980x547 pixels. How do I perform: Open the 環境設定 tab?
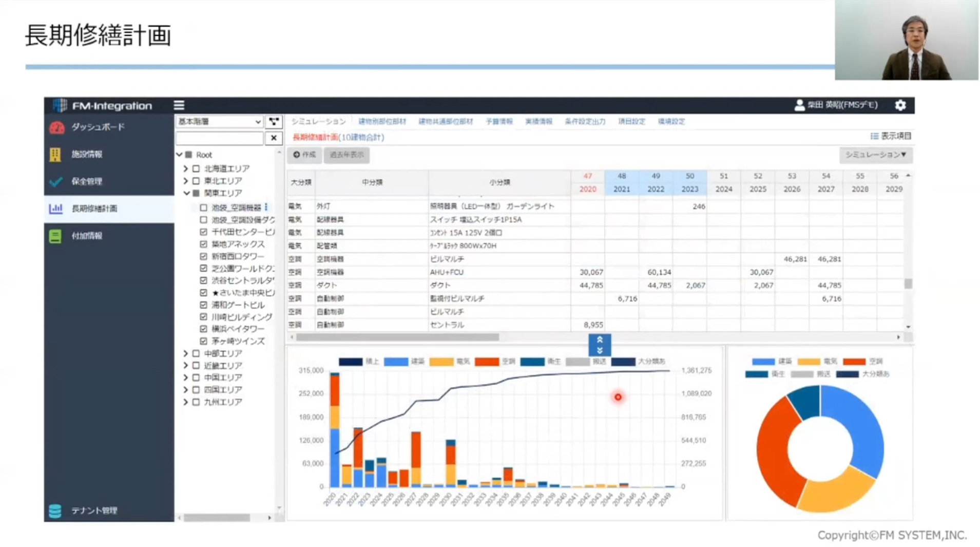(x=671, y=122)
